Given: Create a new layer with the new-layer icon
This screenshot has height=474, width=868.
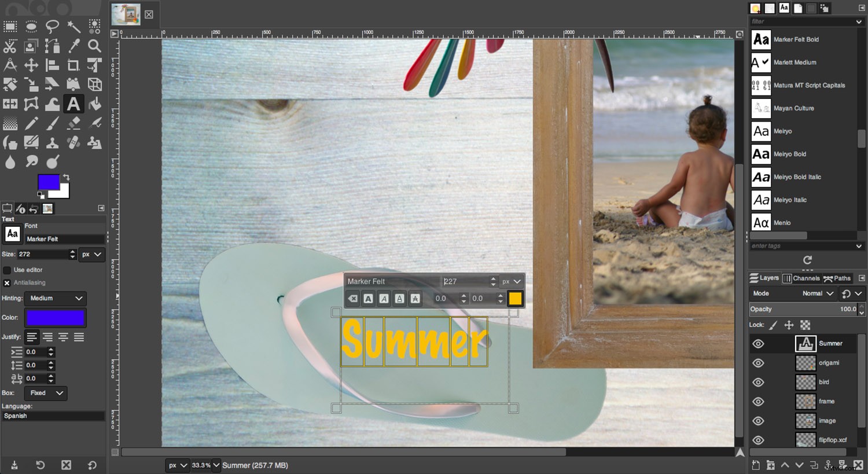Looking at the screenshot, I should (x=756, y=465).
